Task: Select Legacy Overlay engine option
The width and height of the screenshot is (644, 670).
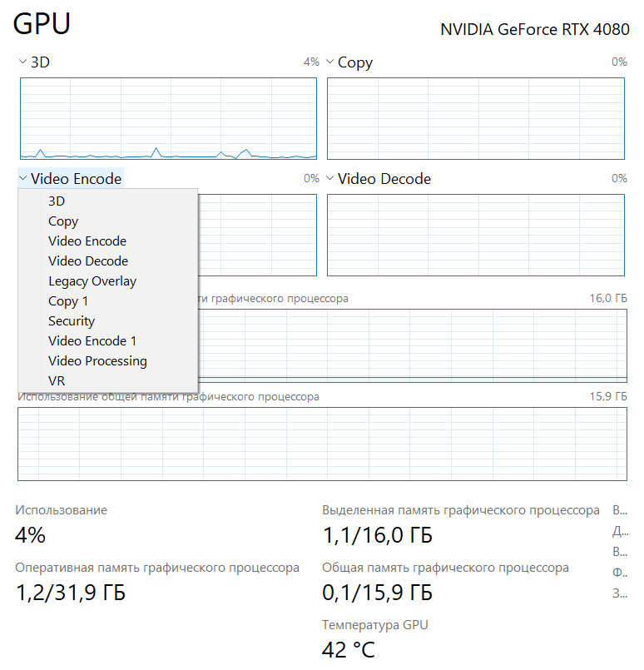Action: tap(92, 281)
